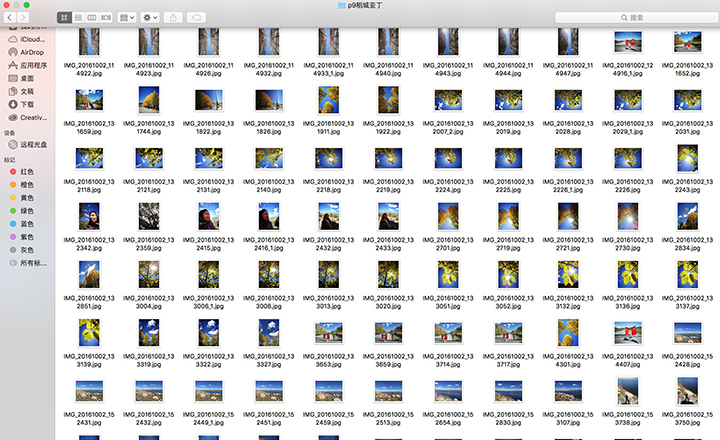Open iCloud in the sidebar

(x=28, y=39)
